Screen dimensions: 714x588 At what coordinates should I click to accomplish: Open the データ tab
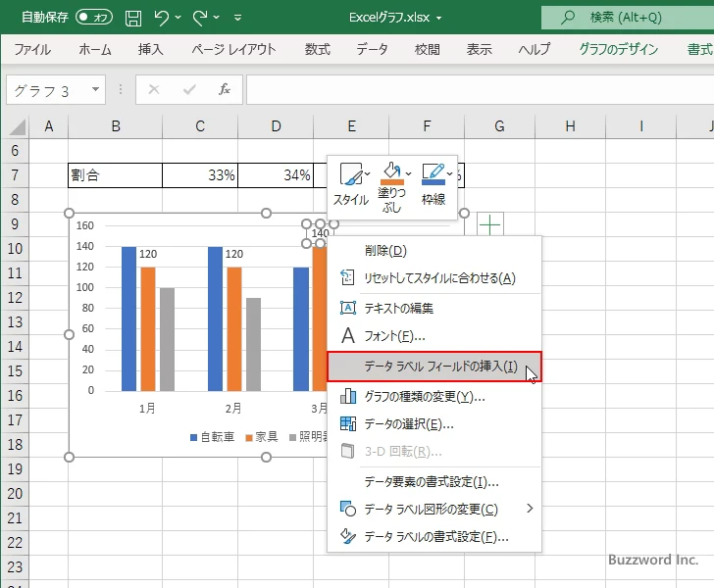coord(372,49)
